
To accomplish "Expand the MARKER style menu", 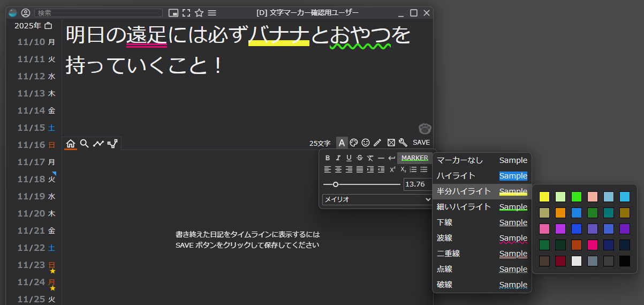I will point(414,158).
